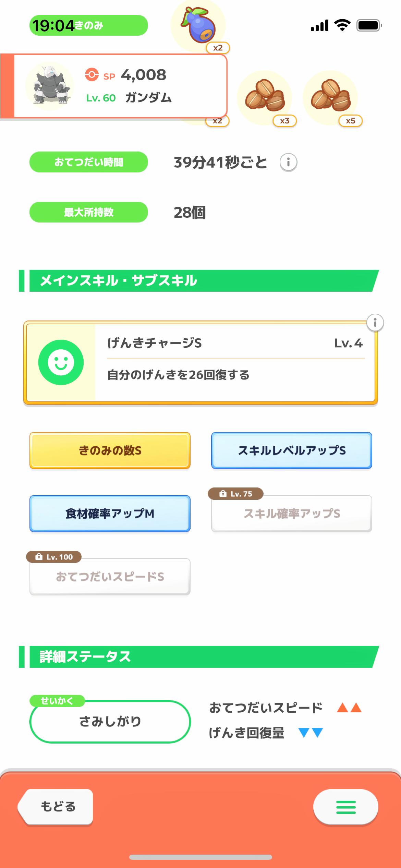The height and width of the screenshot is (868, 401).
Task: Tap the green smiley skill icon
Action: [61, 362]
